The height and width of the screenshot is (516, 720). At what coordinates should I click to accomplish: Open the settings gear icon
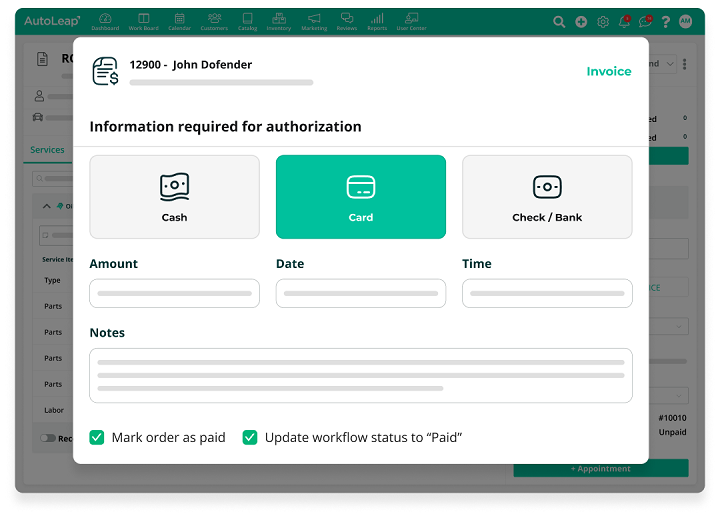603,21
